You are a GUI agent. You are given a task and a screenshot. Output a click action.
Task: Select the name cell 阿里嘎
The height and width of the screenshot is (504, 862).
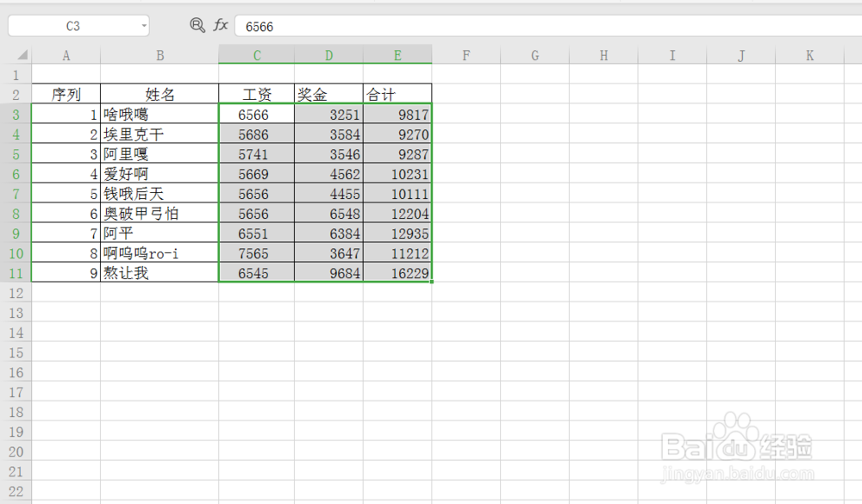tap(159, 154)
